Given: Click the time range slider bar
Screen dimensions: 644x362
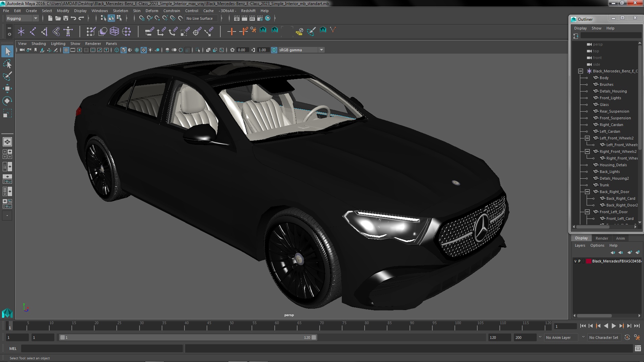Looking at the screenshot, I should click(188, 338).
